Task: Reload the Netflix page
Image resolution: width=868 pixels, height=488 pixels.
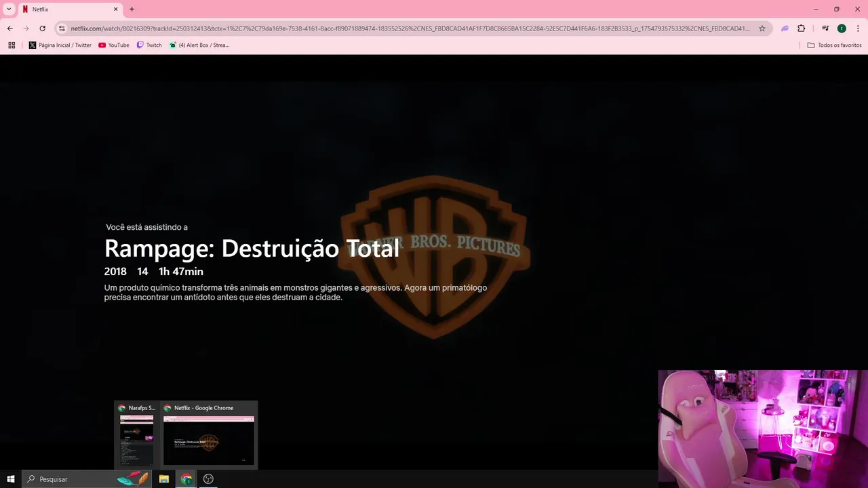Action: coord(42,28)
